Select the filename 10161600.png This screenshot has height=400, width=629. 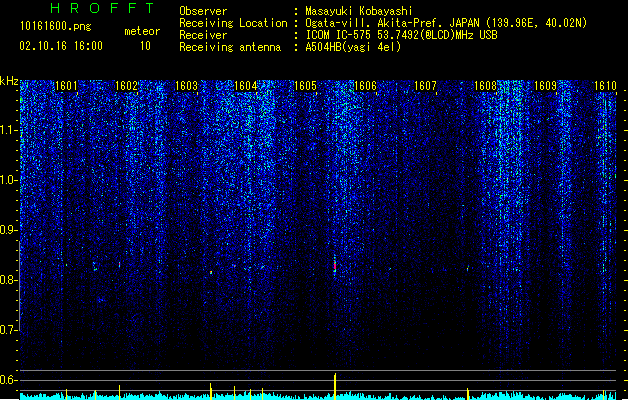[56, 27]
